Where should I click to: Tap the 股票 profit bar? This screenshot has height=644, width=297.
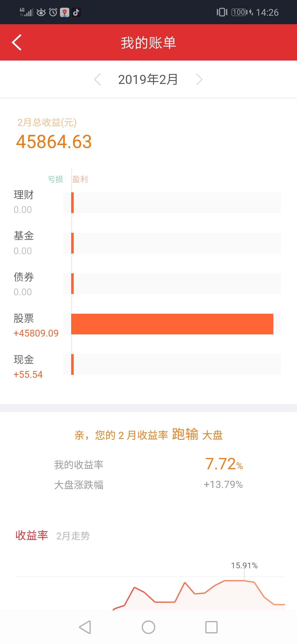[x=172, y=324]
